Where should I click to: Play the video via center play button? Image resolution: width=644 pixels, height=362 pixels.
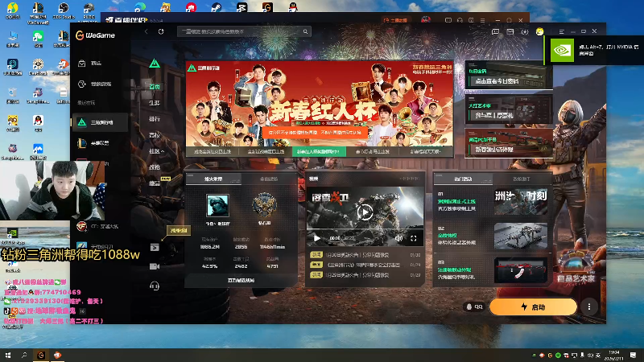point(365,212)
